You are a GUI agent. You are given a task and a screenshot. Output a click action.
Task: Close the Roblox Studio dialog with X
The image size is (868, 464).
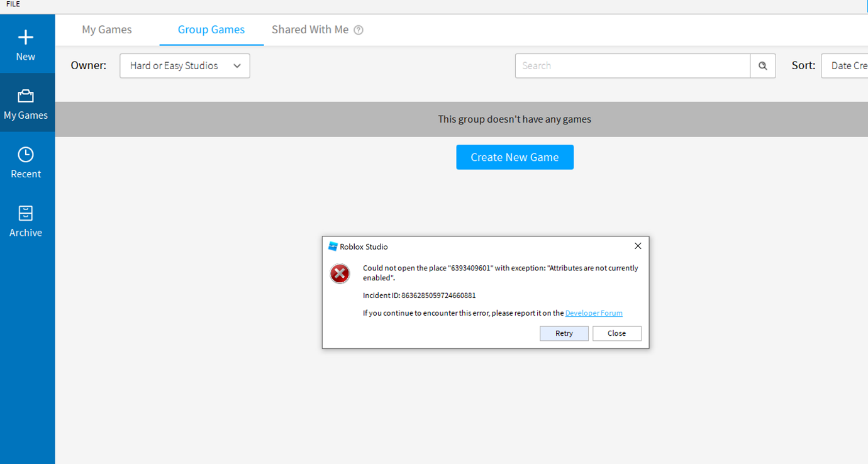[638, 246]
